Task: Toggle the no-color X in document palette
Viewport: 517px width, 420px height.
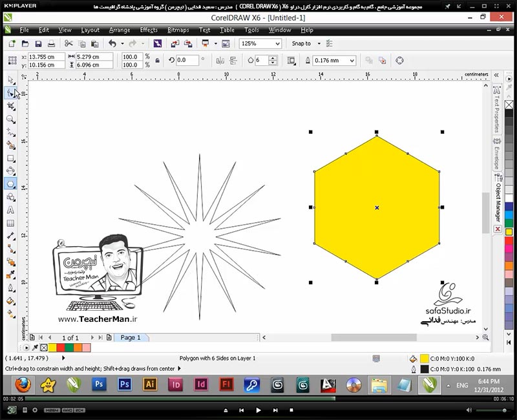Action: click(x=44, y=348)
